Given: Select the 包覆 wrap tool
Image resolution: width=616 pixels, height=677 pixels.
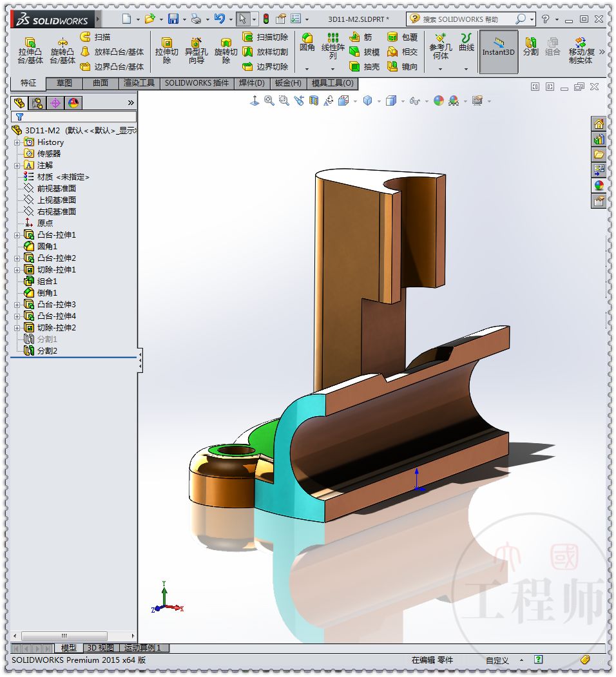Looking at the screenshot, I should coord(403,37).
